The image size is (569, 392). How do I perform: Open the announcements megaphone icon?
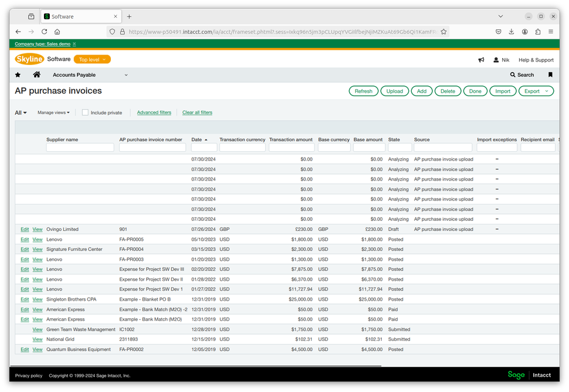point(480,59)
